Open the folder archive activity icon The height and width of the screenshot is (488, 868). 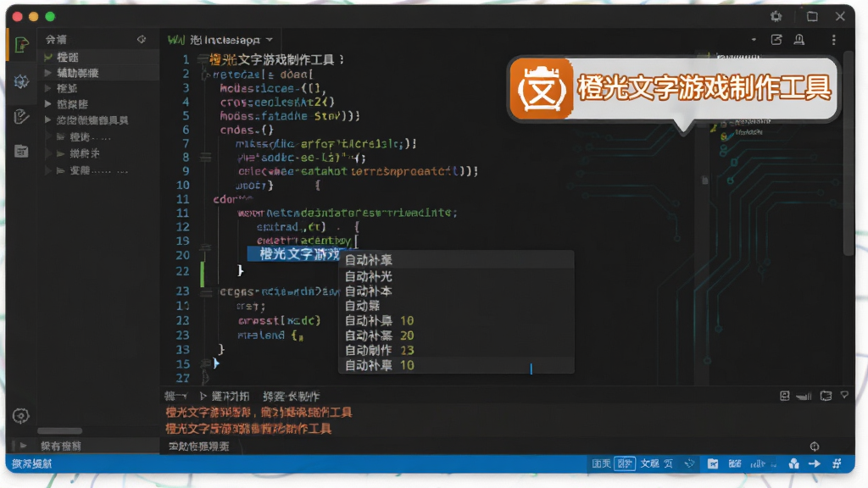tap(21, 151)
